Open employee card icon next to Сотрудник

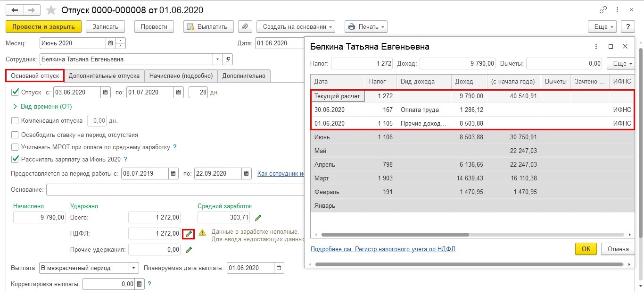click(228, 59)
